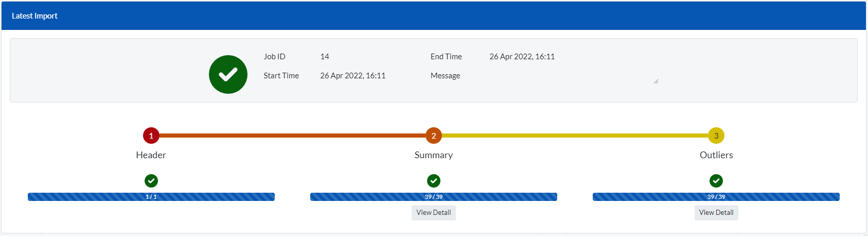This screenshot has width=868, height=236.
Task: Open View Detail for Summary step
Action: (x=434, y=213)
